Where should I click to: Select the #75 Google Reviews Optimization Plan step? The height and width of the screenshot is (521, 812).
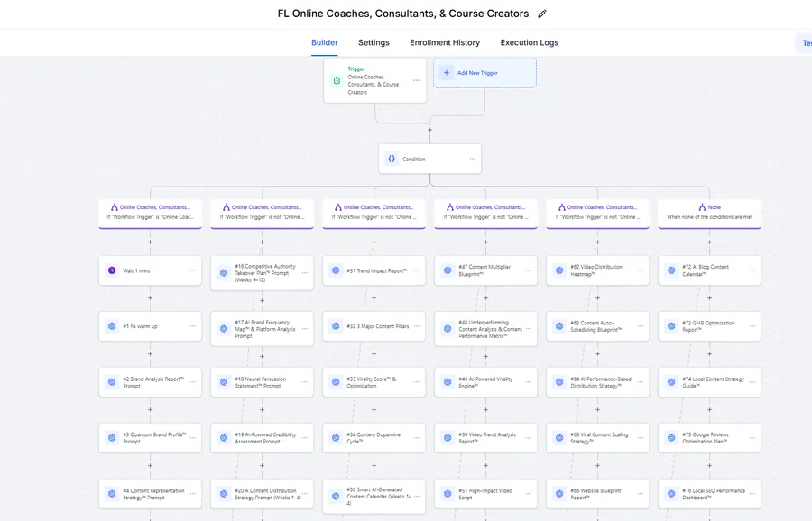[709, 438]
